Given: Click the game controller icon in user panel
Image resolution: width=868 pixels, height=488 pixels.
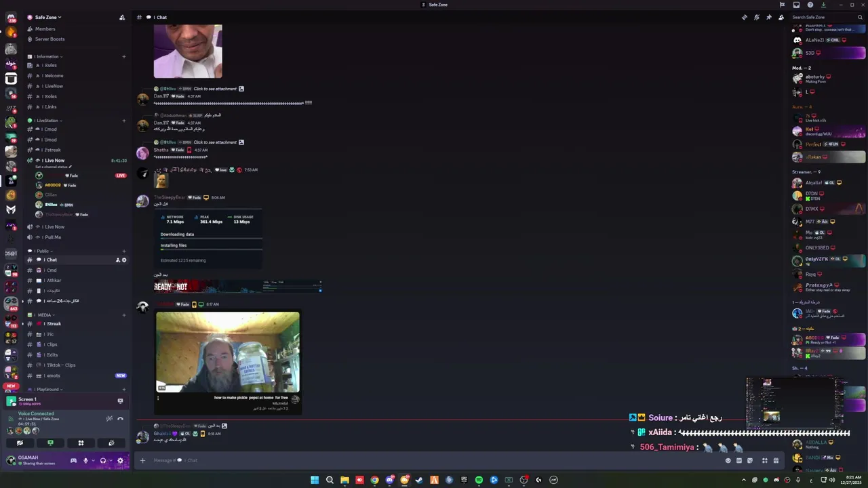Looking at the screenshot, I should tap(73, 460).
